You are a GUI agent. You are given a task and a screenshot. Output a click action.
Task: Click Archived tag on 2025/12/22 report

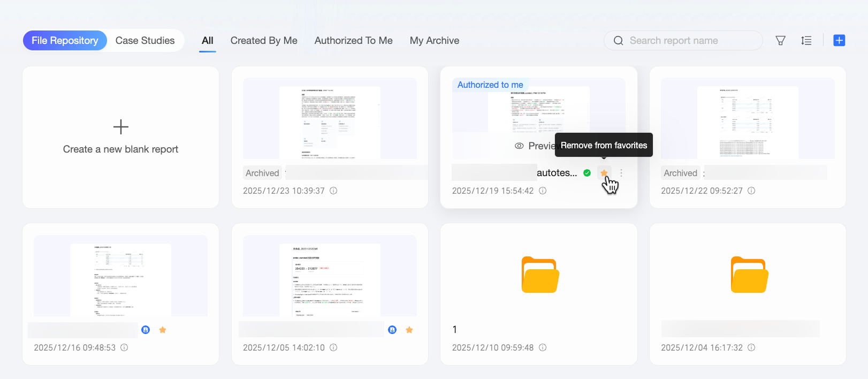(680, 173)
